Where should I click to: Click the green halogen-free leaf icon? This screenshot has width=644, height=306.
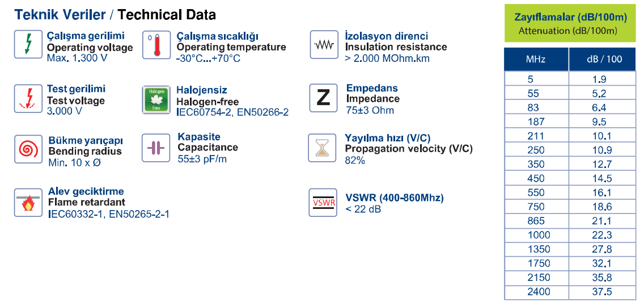click(156, 99)
